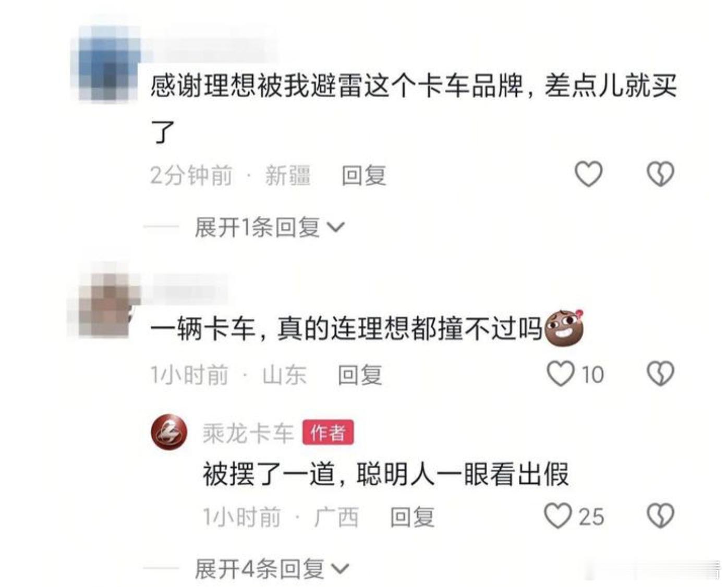The image size is (728, 587).
Task: Click the chevron next to 展开1条回复
Action: pyautogui.click(x=335, y=228)
